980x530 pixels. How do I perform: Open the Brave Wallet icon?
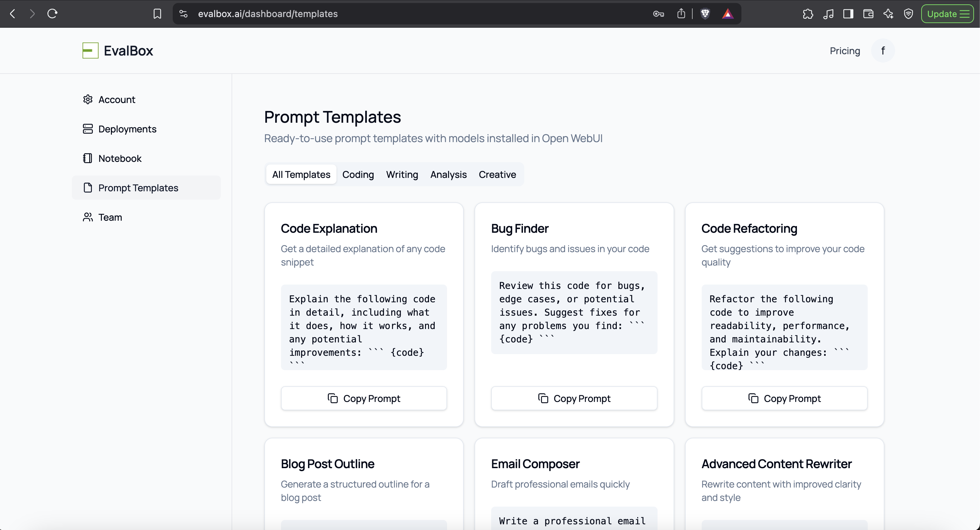click(x=868, y=14)
